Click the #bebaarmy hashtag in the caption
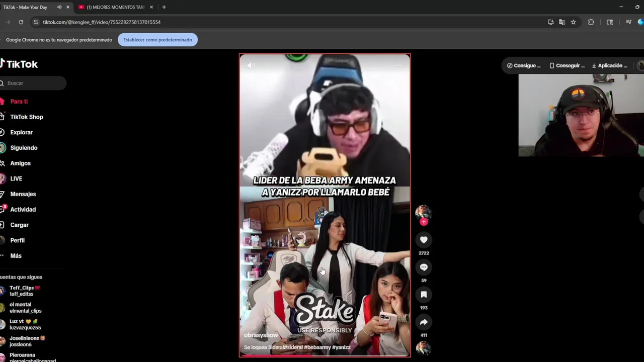 tap(317, 347)
